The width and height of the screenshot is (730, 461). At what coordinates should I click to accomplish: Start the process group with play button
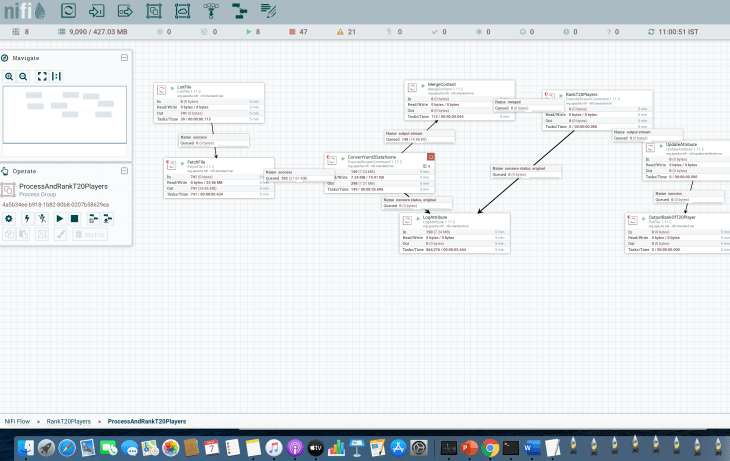pyautogui.click(x=59, y=218)
